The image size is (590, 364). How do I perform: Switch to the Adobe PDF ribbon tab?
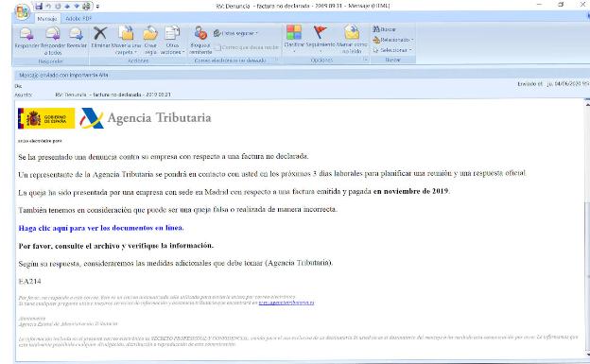point(78,19)
